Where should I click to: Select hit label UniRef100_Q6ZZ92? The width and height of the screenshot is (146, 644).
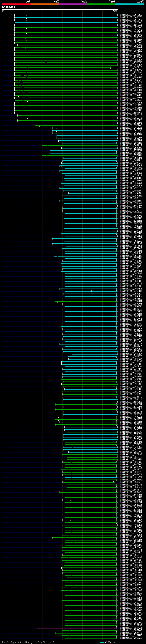(131, 123)
